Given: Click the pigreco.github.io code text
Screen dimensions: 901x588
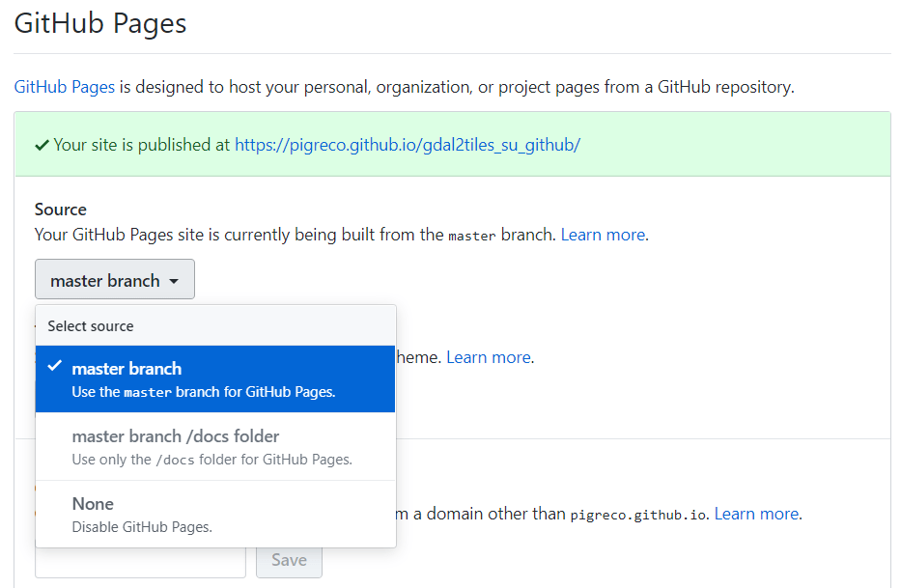Looking at the screenshot, I should tap(638, 515).
